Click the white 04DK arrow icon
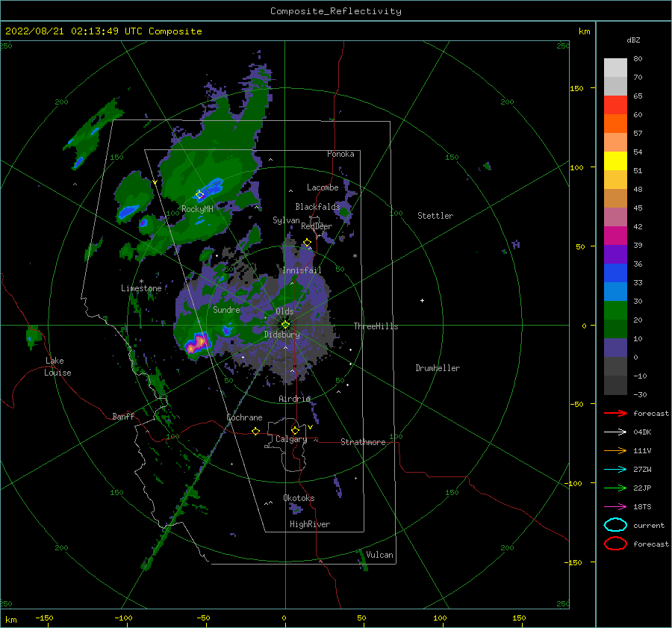The image size is (672, 628). [615, 432]
